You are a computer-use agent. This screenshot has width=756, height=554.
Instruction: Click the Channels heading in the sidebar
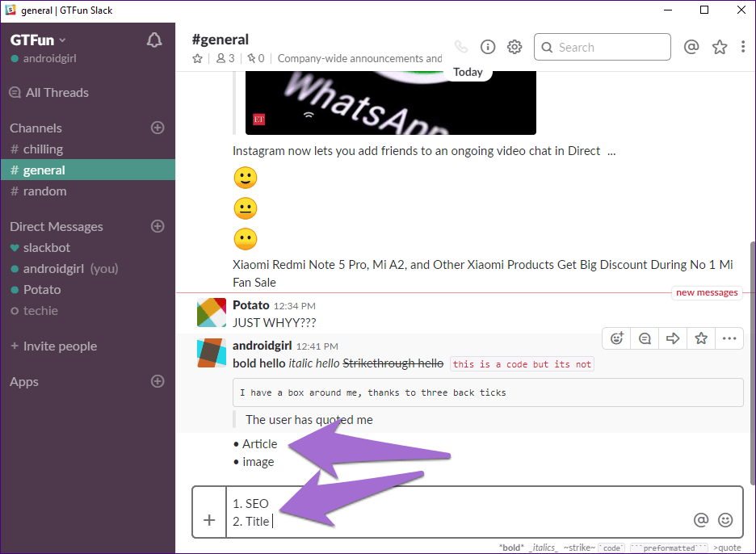tap(36, 128)
